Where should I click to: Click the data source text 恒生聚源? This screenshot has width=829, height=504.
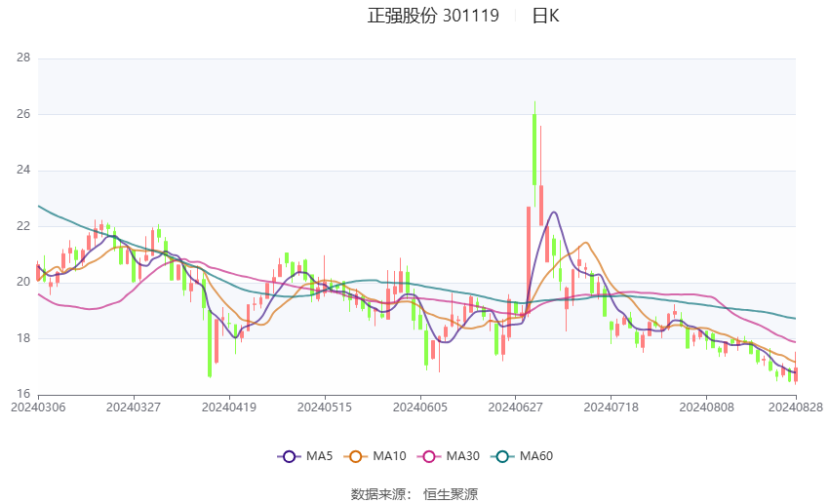point(451,494)
